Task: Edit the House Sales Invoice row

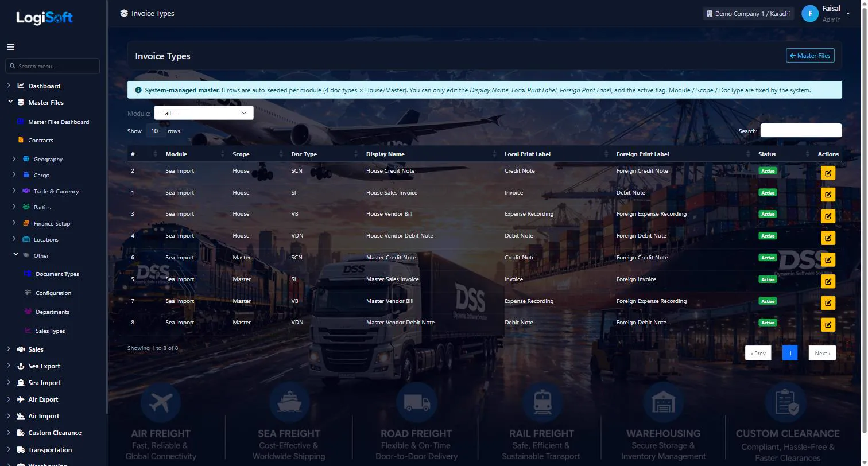Action: 828,195
